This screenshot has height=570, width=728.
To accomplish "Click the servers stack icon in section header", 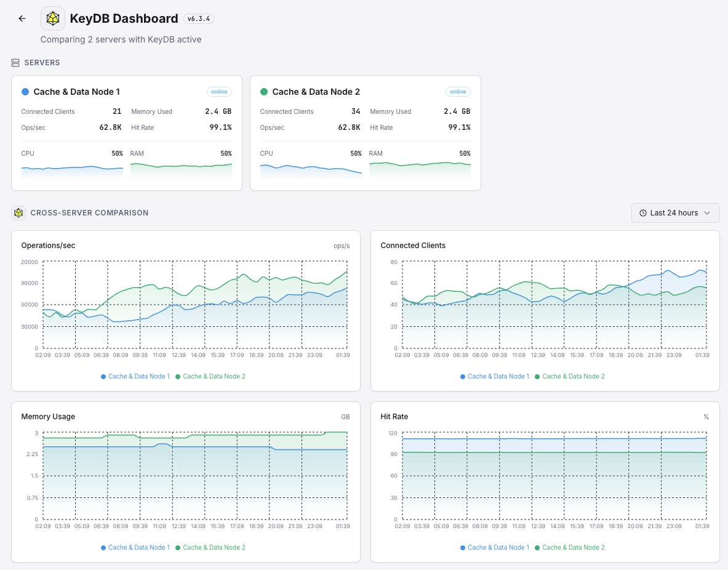I will [x=15, y=63].
